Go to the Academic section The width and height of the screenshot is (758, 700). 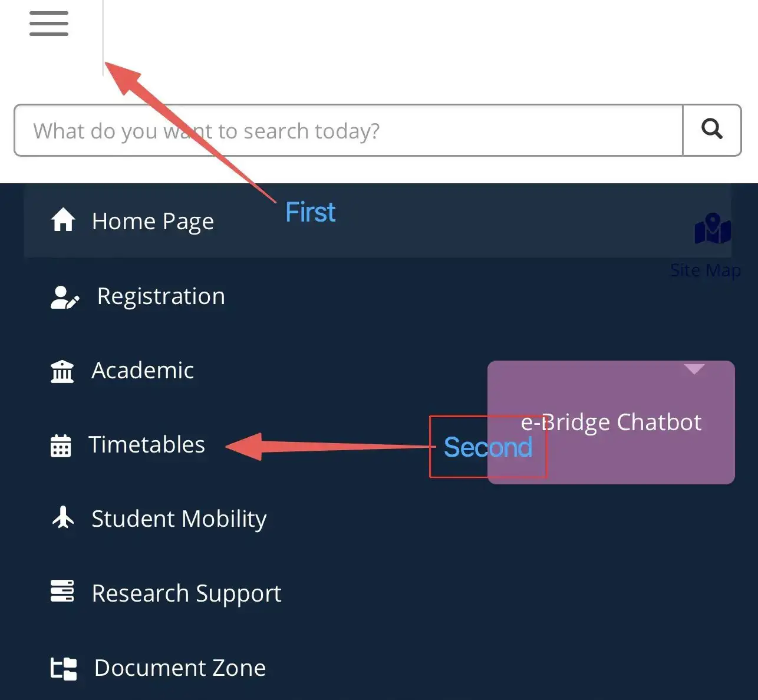[143, 371]
